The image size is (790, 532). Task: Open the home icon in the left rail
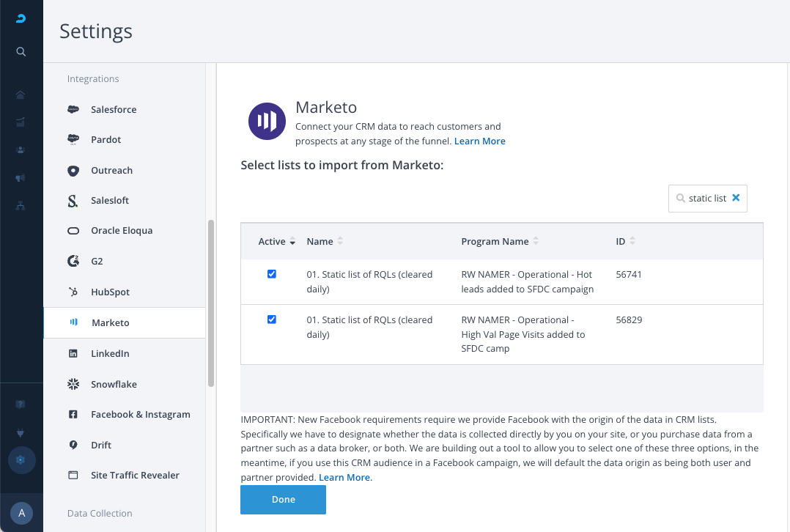pyautogui.click(x=21, y=95)
